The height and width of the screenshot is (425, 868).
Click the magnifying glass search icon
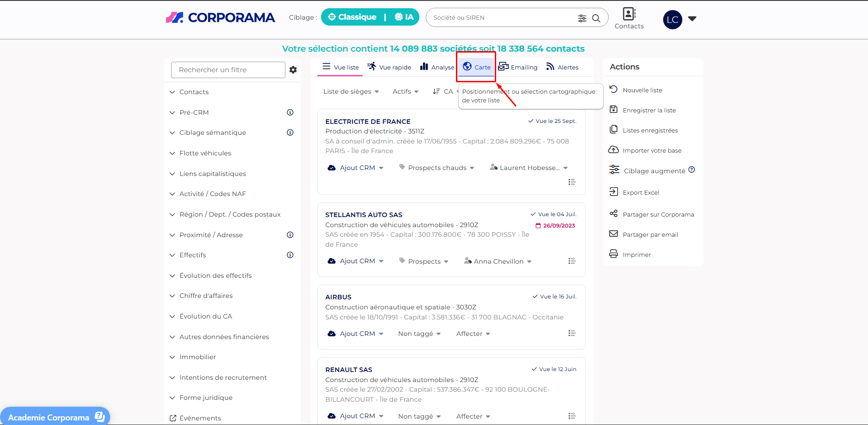(596, 18)
